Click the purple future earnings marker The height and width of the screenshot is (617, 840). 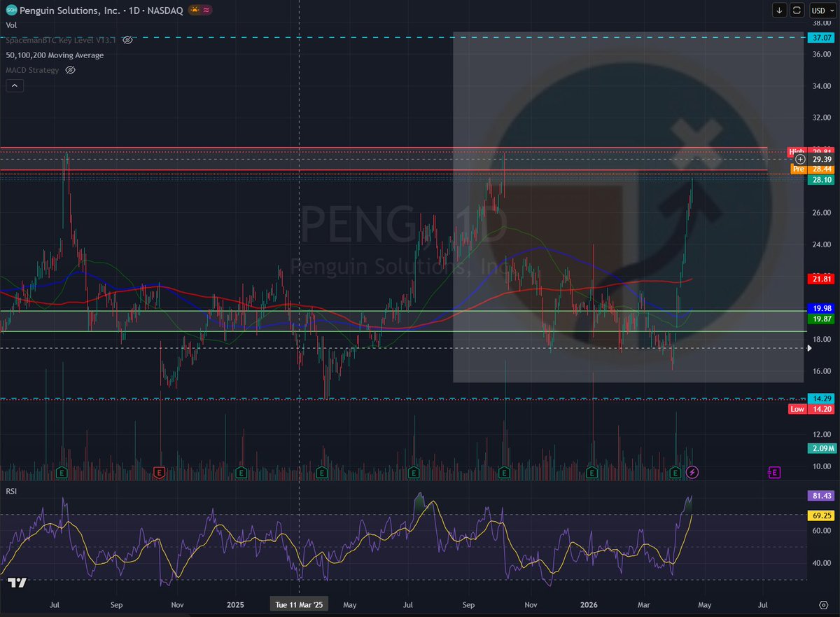775,473
